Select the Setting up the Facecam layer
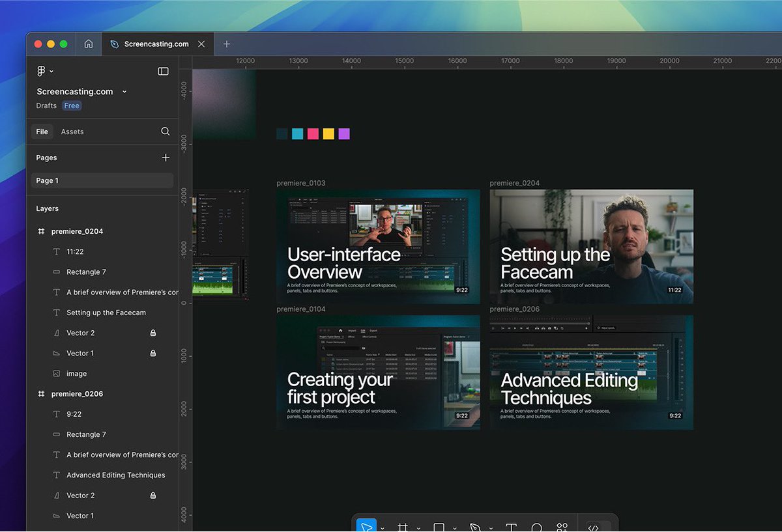This screenshot has width=782, height=532. (x=106, y=313)
